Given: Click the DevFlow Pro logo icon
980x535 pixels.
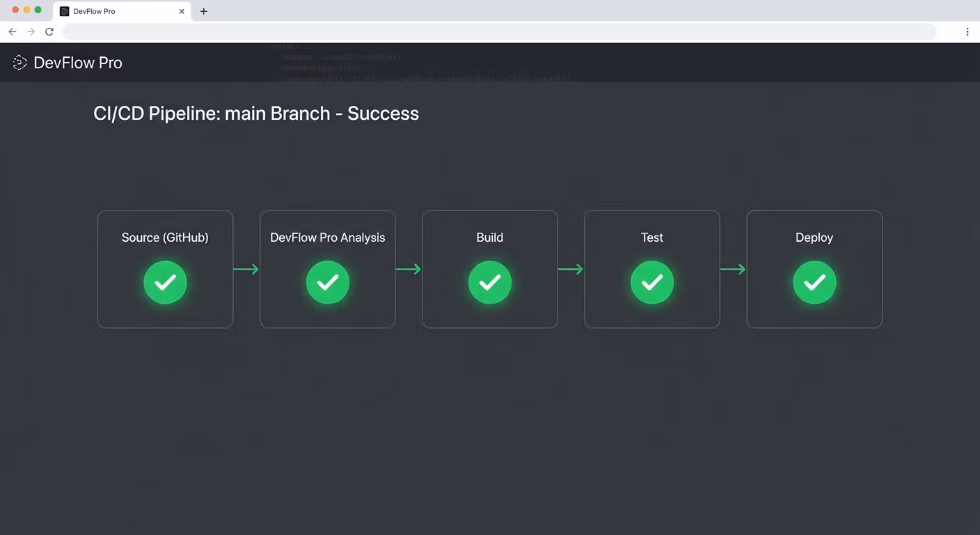Looking at the screenshot, I should point(19,63).
